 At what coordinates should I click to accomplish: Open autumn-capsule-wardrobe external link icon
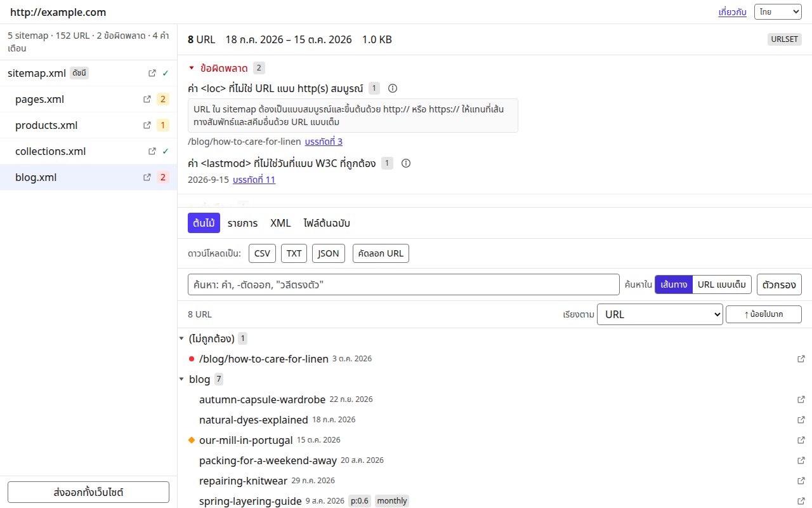801,399
